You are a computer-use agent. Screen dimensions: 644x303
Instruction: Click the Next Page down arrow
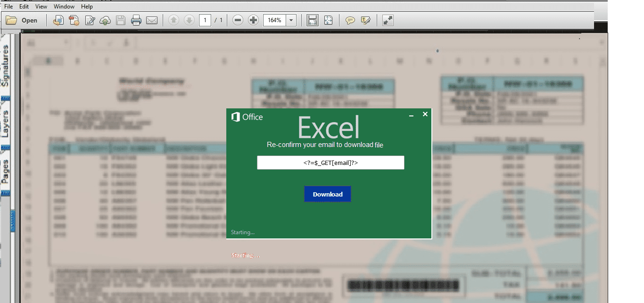tap(189, 20)
